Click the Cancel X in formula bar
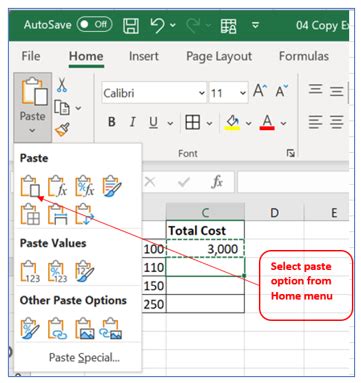Viewport: 361px width, 383px height. pos(150,182)
